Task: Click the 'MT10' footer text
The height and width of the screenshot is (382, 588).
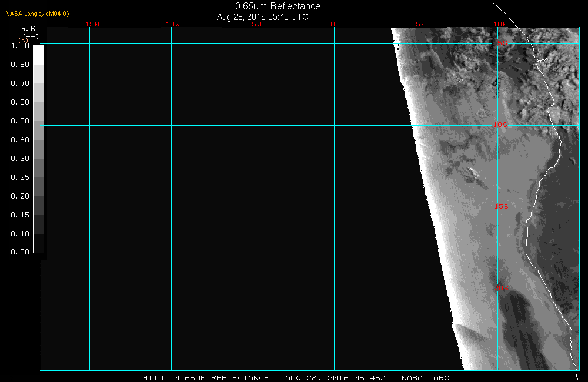Action: 153,378
